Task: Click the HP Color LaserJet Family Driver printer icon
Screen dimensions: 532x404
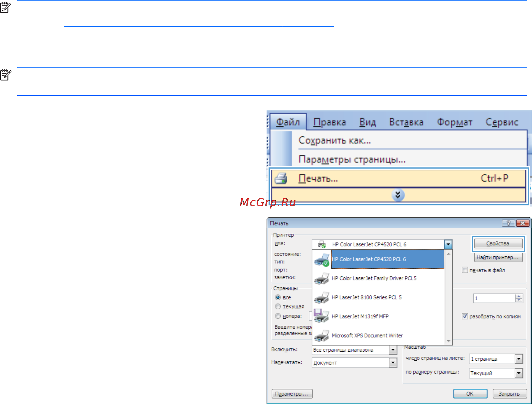Action: (322, 278)
